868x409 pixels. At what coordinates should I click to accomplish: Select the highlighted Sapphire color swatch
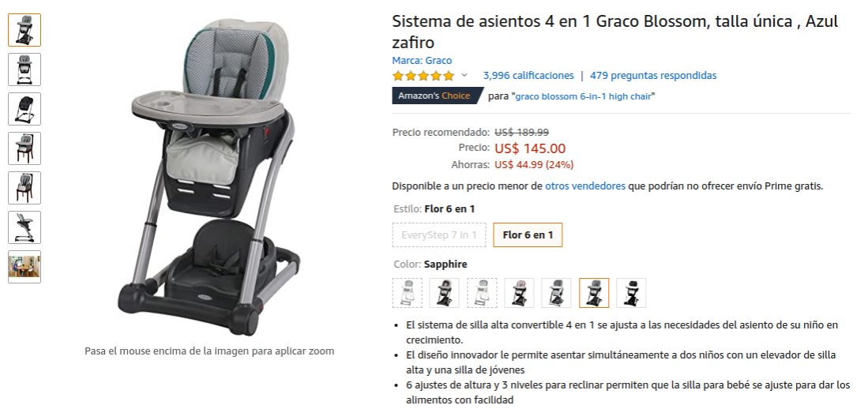click(x=594, y=293)
